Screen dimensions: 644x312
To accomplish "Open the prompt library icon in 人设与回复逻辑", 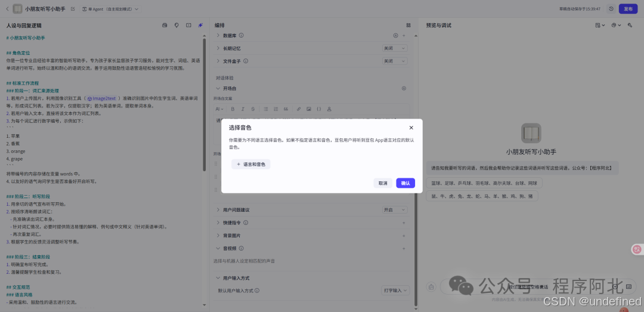I will 165,25.
